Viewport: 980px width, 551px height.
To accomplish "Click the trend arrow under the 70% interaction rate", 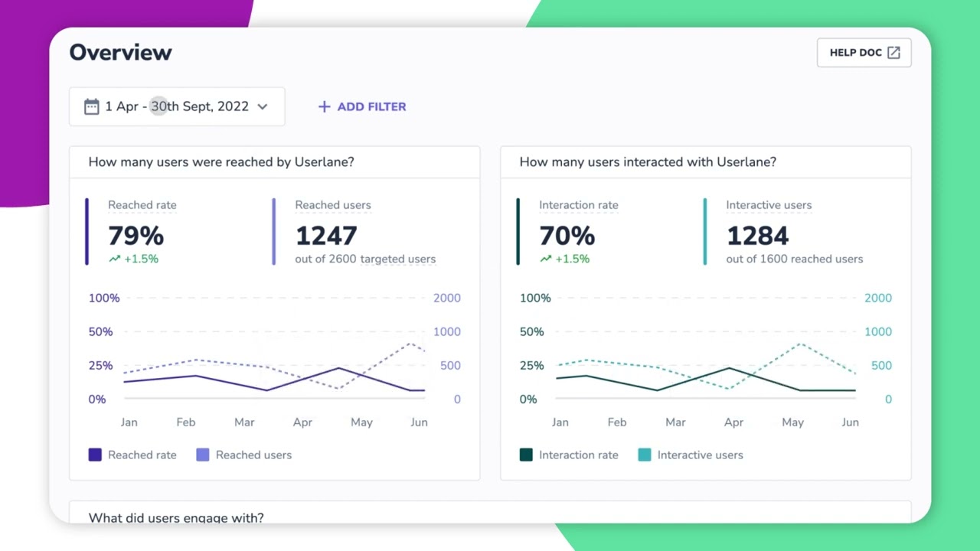I will tap(546, 259).
